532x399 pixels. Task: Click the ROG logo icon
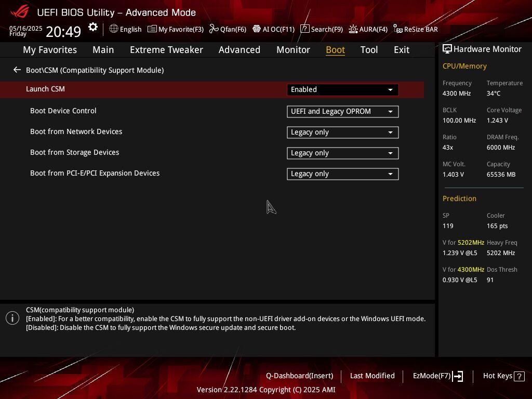20,12
